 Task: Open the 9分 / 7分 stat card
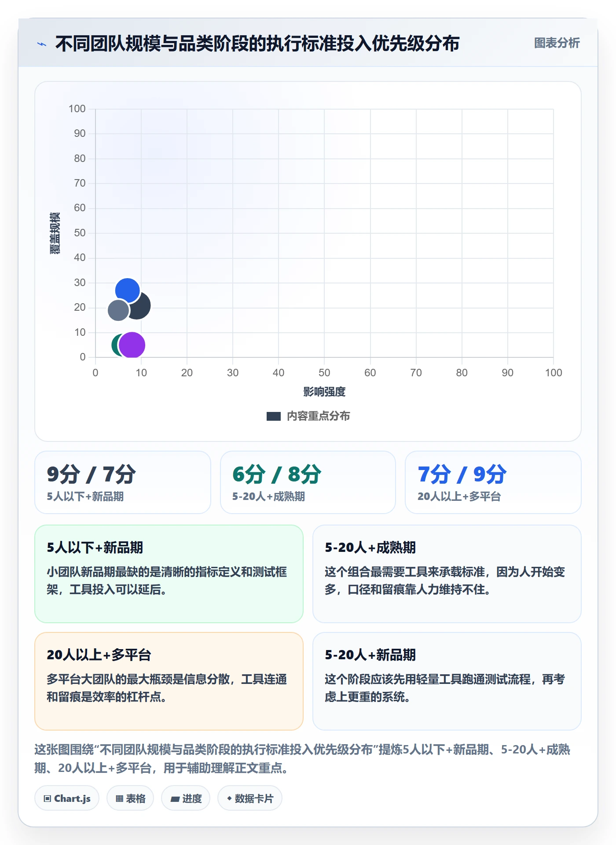point(123,482)
